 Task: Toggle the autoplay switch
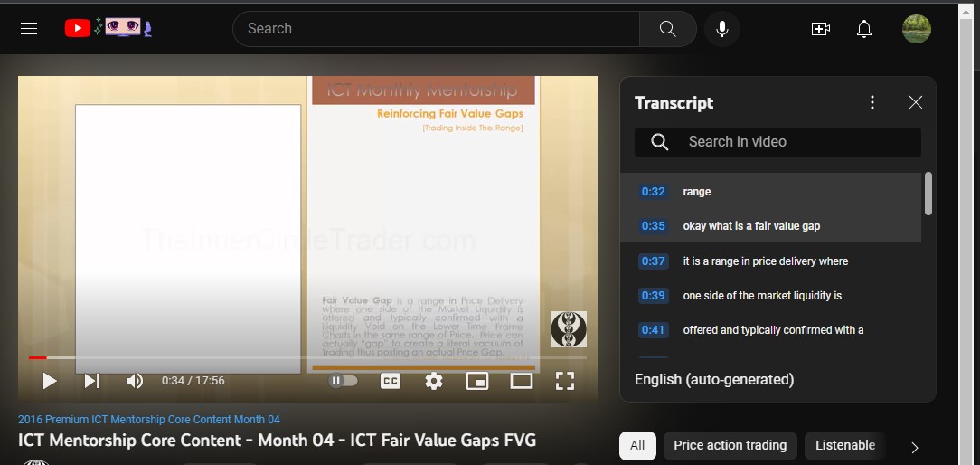click(x=344, y=381)
